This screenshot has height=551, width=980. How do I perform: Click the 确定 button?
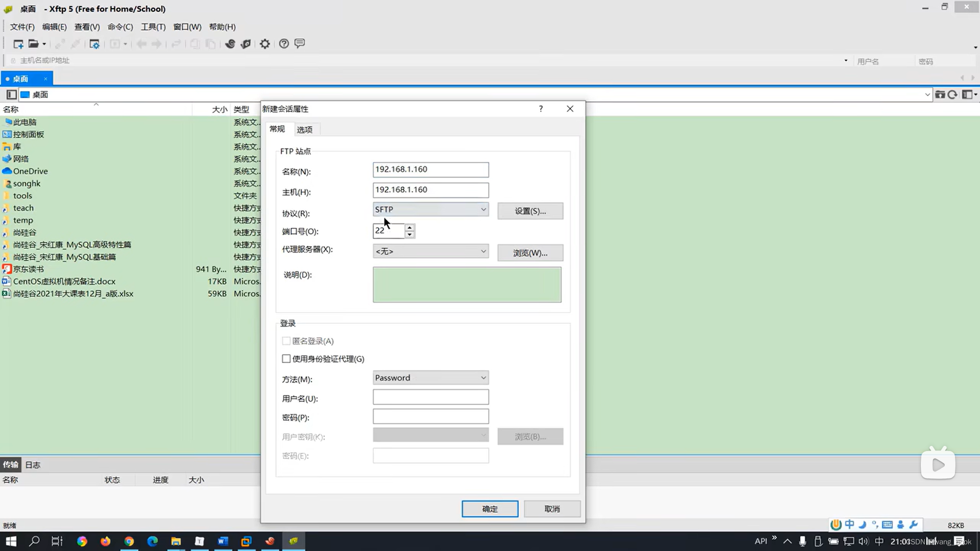click(x=489, y=509)
